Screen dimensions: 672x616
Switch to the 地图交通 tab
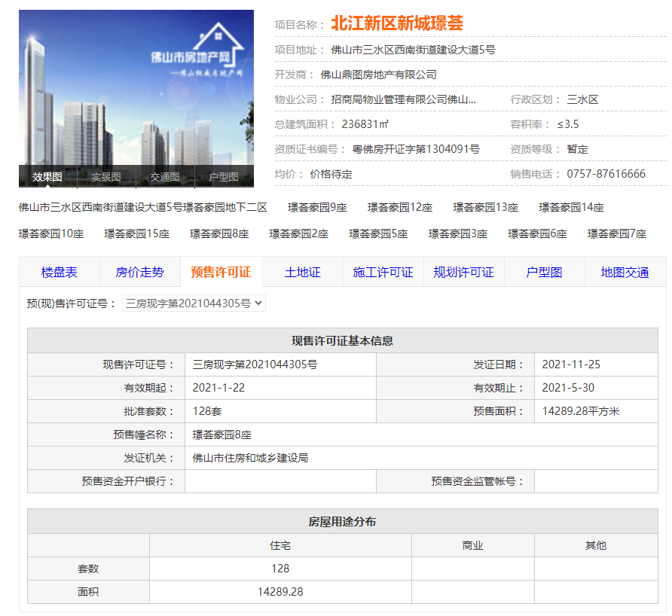[625, 272]
